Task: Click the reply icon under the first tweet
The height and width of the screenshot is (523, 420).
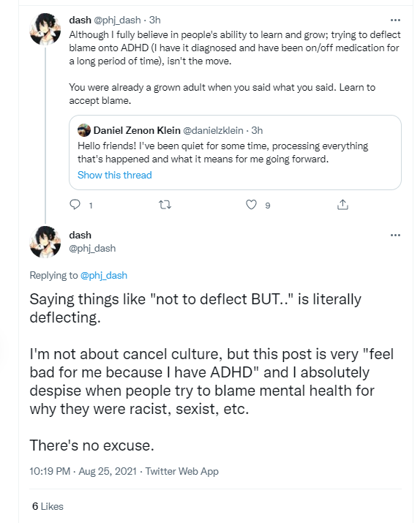Action: point(75,205)
